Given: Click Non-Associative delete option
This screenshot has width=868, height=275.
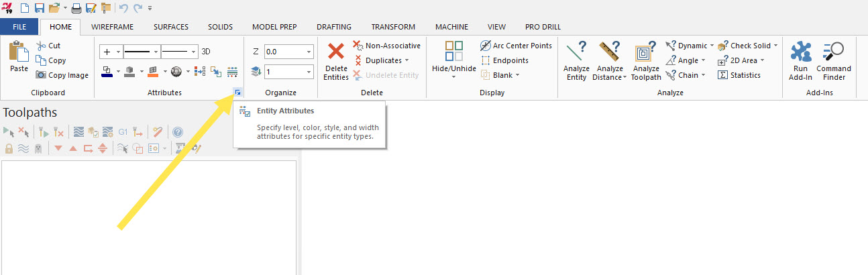Looking at the screenshot, I should point(387,46).
